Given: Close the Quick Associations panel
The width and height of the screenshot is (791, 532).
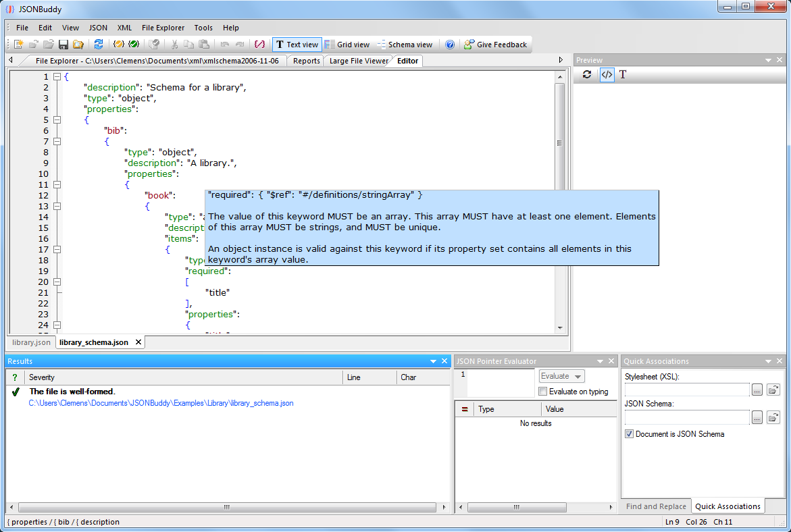Looking at the screenshot, I should tap(780, 361).
